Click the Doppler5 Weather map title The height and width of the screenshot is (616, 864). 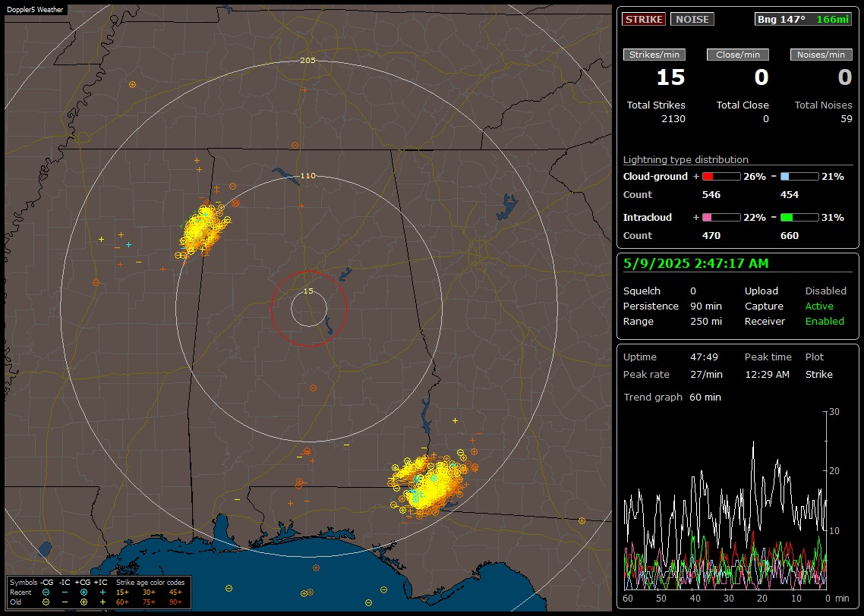[x=35, y=9]
